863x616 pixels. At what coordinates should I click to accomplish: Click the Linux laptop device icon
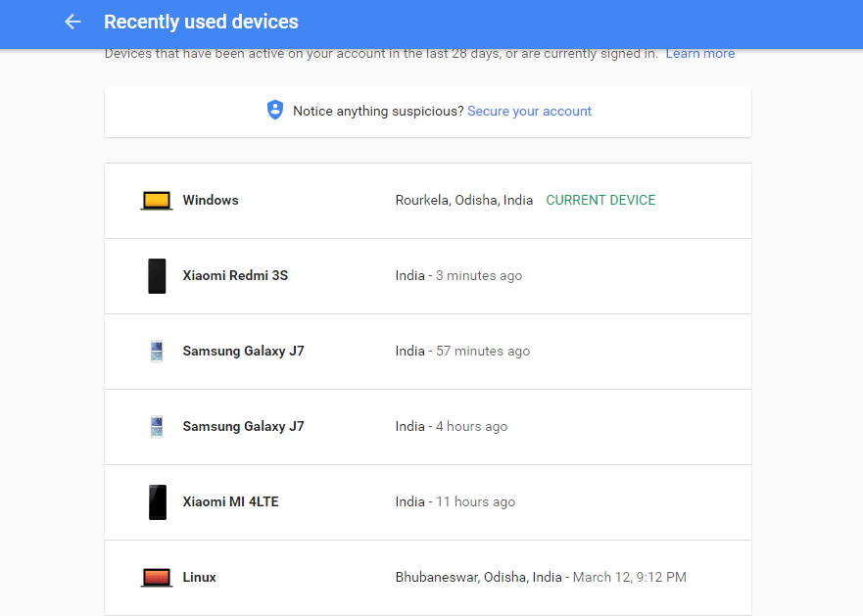coord(157,577)
